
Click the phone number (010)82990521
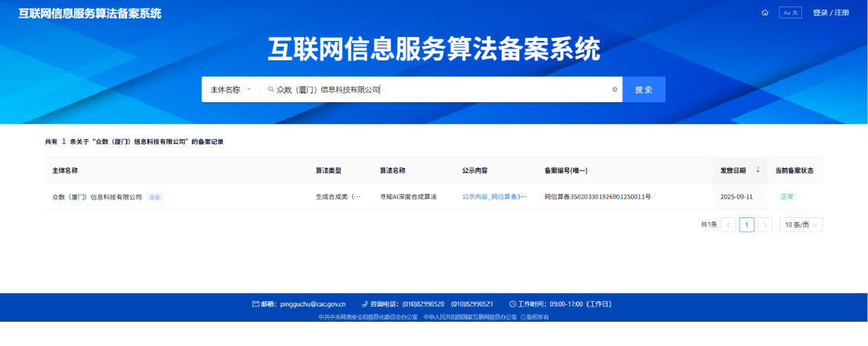(x=473, y=304)
